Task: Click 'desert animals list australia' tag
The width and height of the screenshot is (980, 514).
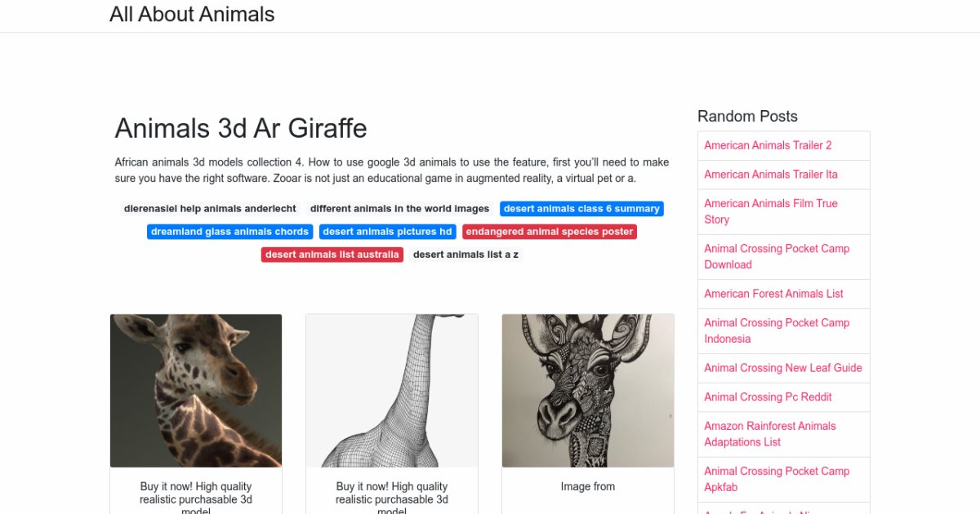Action: tap(332, 255)
